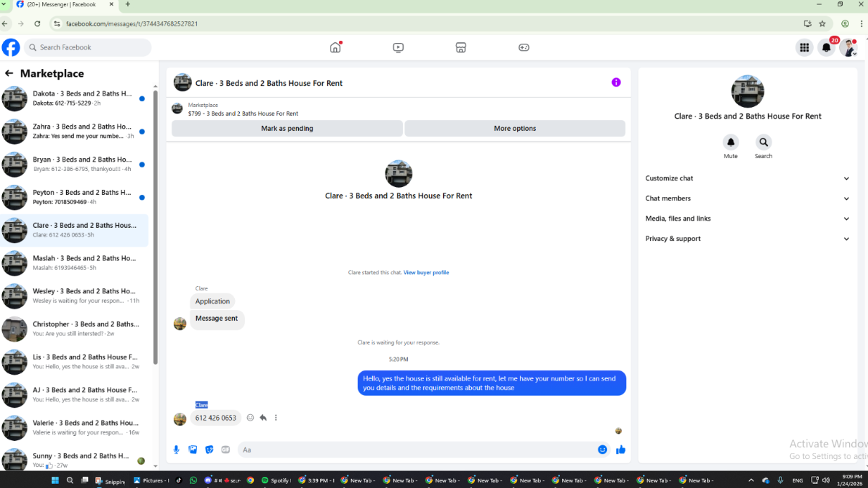Attach a file using the photo icon
Viewport: 868px width, 488px height.
tap(193, 449)
